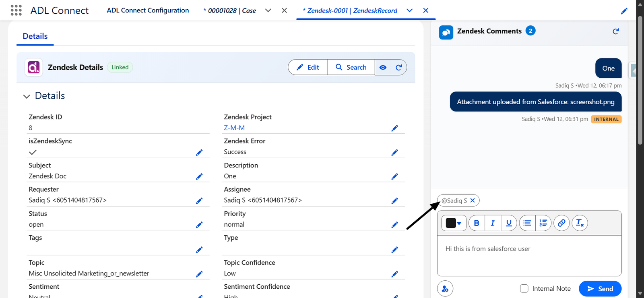Toggle the isZendeskSync checkmark value
The height and width of the screenshot is (298, 644).
33,152
